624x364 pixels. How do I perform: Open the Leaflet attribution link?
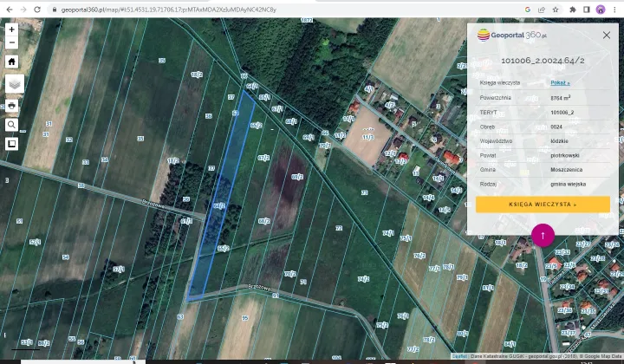tap(459, 356)
